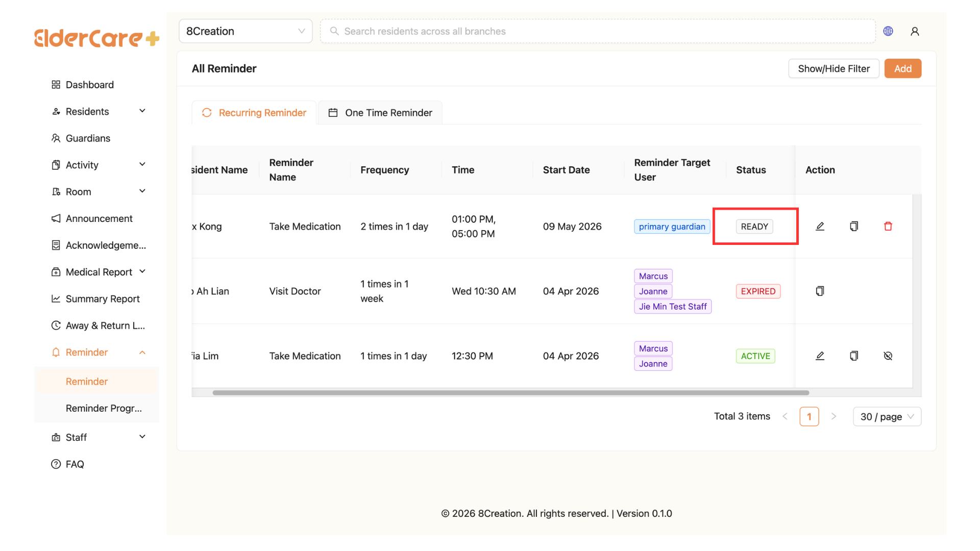Go to pagination page 1

pyautogui.click(x=809, y=416)
